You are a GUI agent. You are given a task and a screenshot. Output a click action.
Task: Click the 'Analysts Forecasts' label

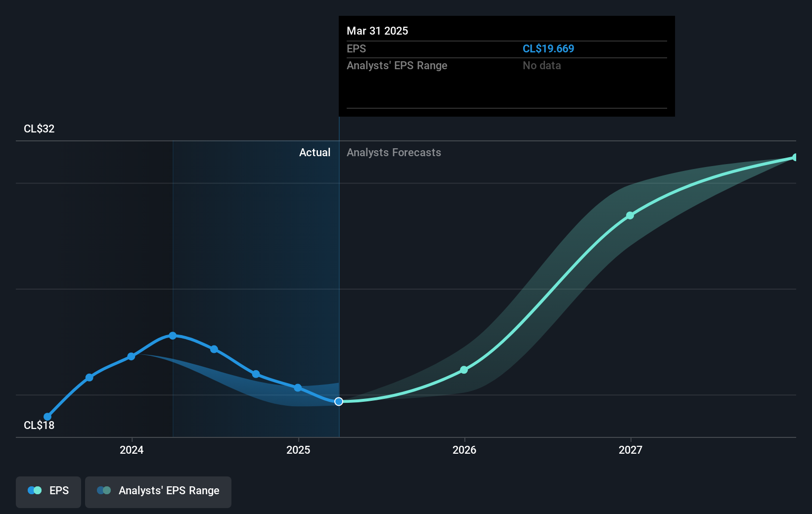394,152
